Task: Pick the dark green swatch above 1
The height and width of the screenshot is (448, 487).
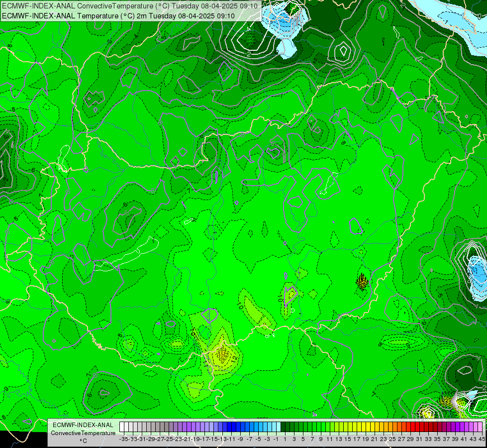Action: (283, 427)
